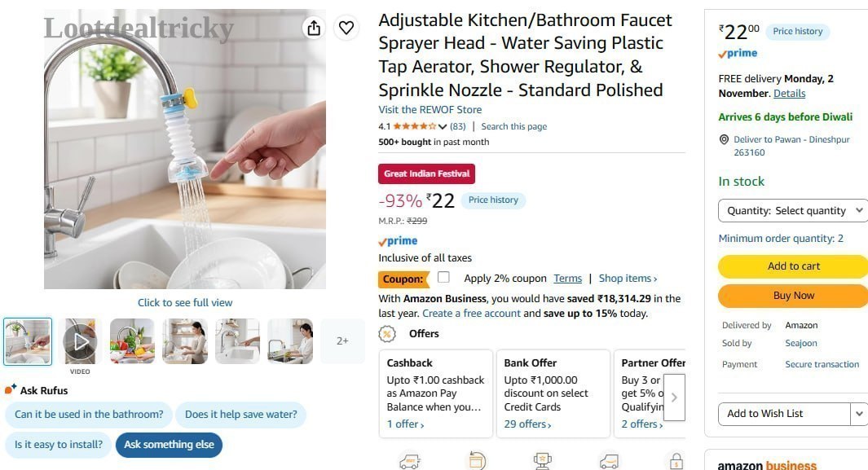Click the next arrow in offers carousel
Viewport: 868px width, 470px height.
(674, 397)
